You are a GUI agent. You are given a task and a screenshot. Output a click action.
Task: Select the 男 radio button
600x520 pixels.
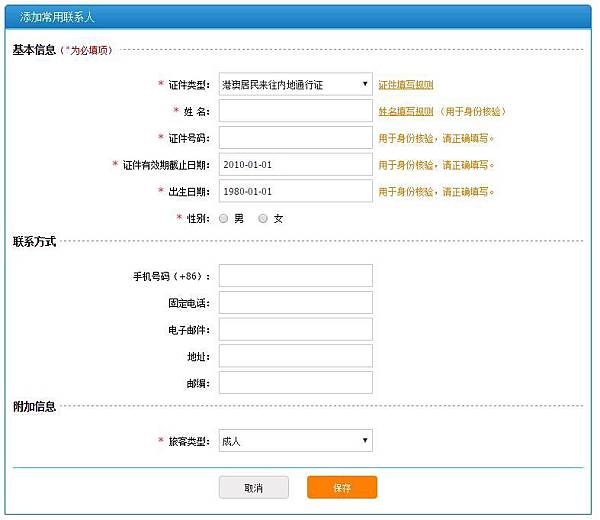click(x=223, y=218)
